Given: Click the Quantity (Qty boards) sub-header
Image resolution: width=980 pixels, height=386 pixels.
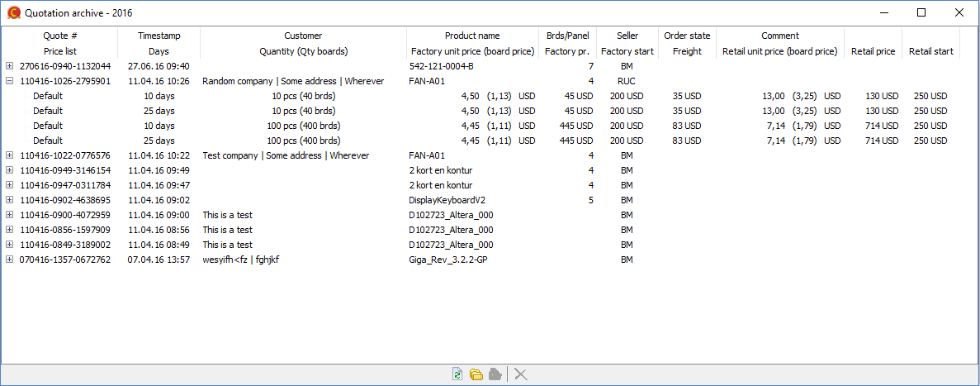Looking at the screenshot, I should click(303, 51).
